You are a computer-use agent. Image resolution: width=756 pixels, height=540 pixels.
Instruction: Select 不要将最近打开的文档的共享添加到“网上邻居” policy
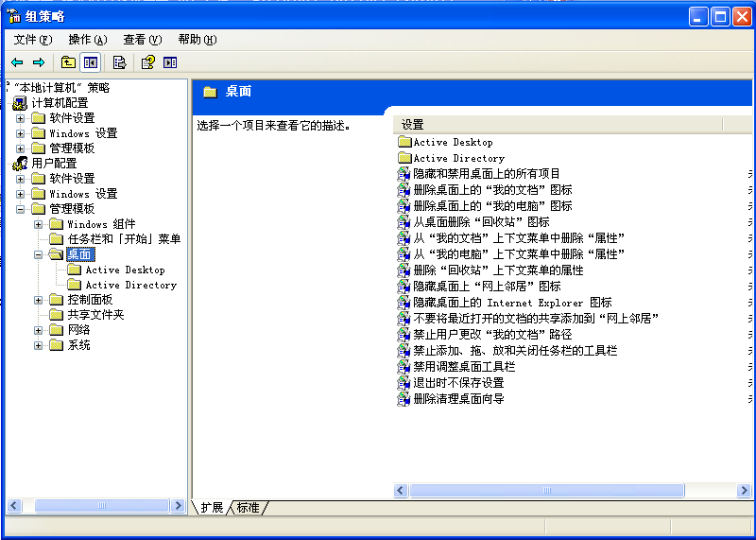(536, 319)
